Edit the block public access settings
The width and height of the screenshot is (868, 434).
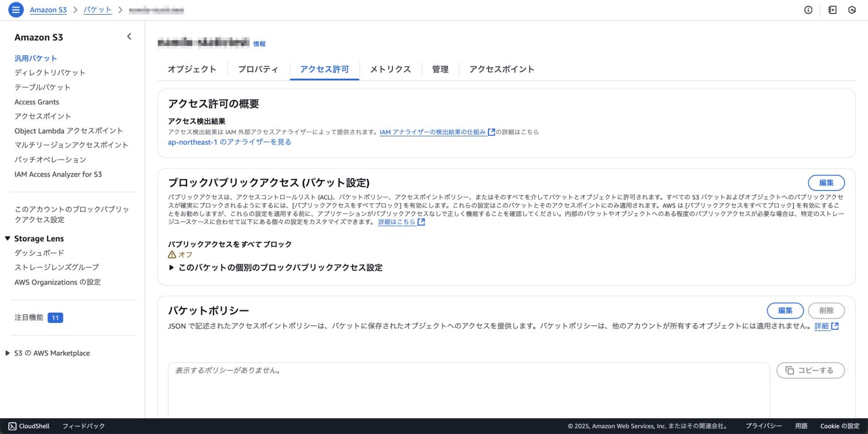coord(826,182)
